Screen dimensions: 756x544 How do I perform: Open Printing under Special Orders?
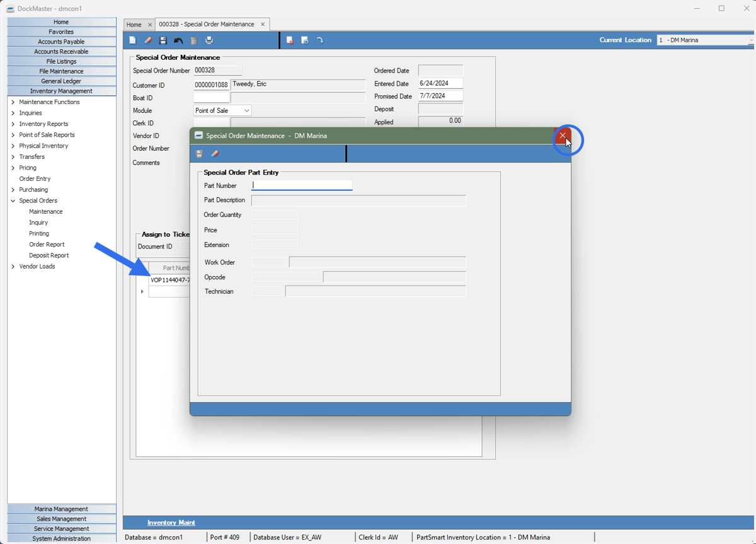pyautogui.click(x=39, y=233)
